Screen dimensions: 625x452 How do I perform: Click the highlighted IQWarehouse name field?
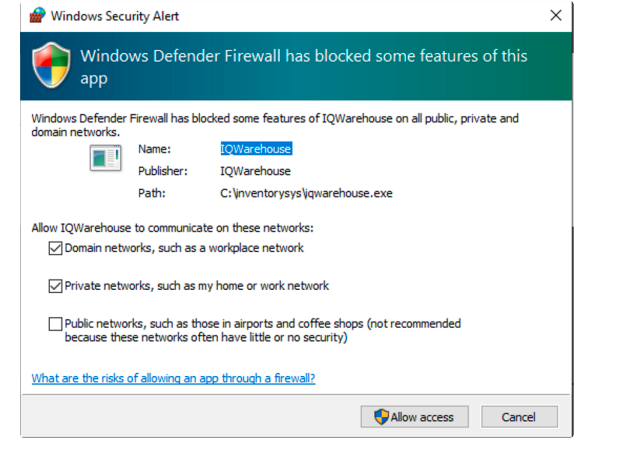(256, 149)
